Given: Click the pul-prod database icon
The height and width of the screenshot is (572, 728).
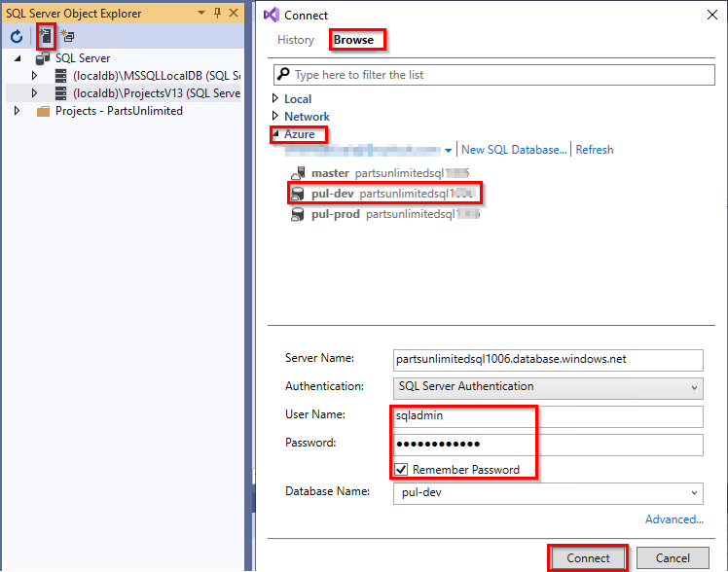Looking at the screenshot, I should pos(298,214).
